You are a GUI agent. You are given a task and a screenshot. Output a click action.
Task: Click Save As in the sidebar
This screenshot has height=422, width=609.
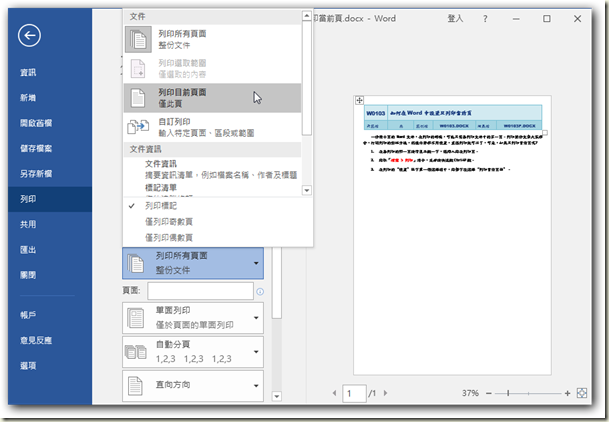[50, 174]
